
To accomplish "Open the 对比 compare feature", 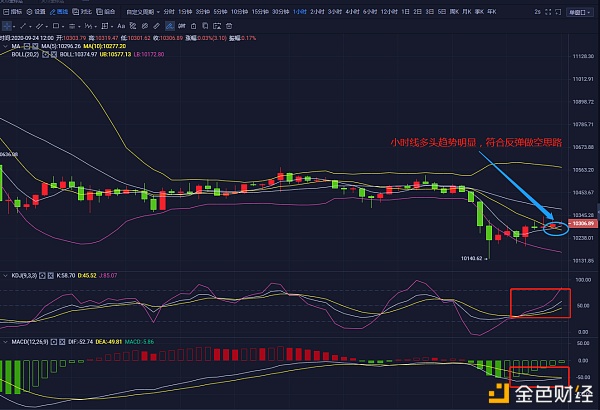I will (x=82, y=12).
